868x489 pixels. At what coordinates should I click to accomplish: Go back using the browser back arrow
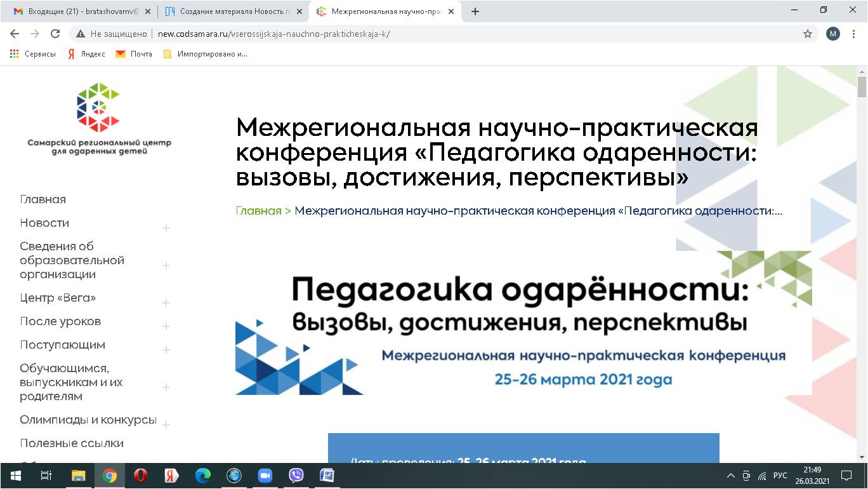pyautogui.click(x=15, y=34)
